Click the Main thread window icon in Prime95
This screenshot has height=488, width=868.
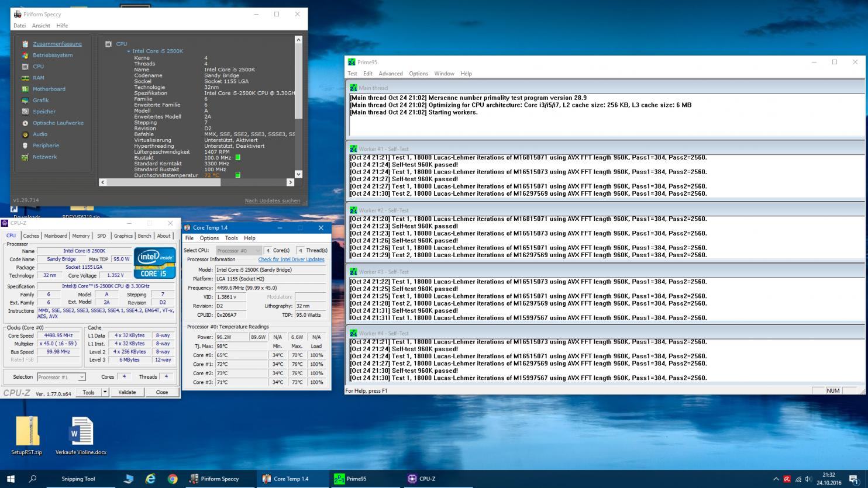click(x=353, y=88)
